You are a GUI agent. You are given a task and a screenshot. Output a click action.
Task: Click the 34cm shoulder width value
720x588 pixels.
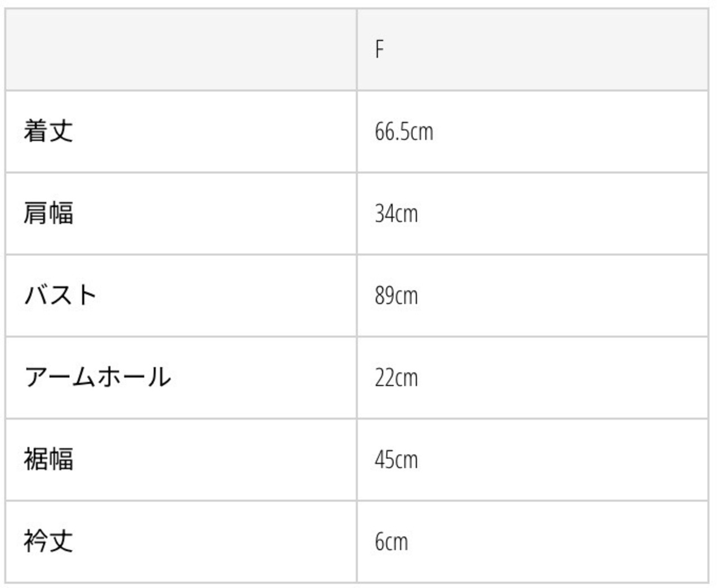coord(397,214)
